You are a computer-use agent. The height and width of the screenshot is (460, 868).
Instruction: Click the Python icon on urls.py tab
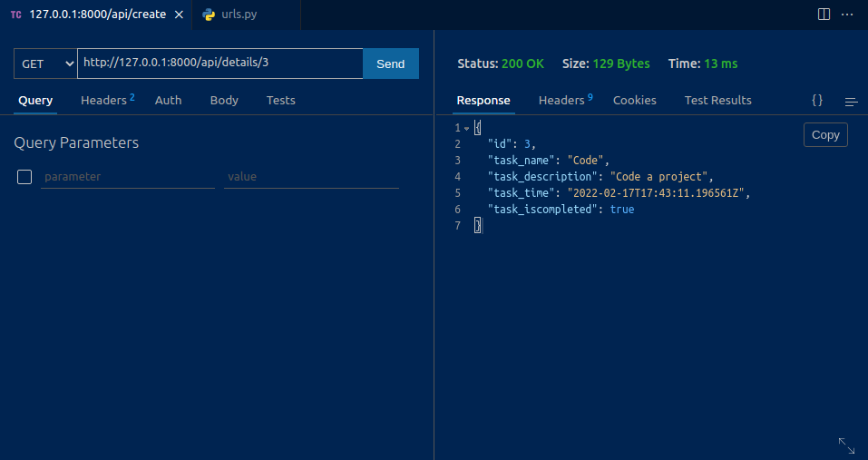tap(210, 15)
